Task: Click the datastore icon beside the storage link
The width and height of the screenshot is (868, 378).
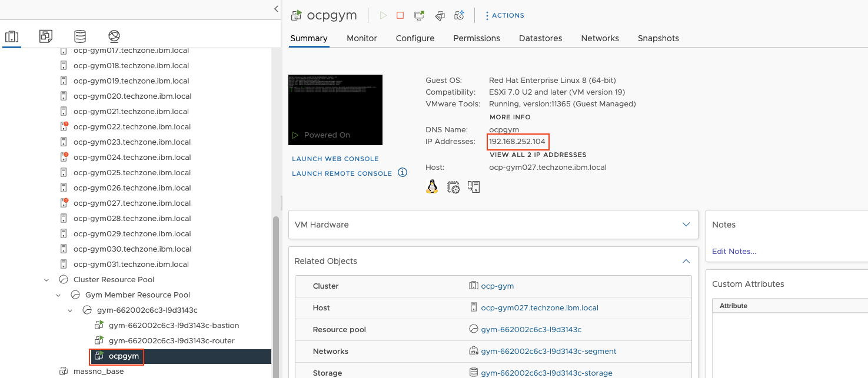Action: coord(473,373)
